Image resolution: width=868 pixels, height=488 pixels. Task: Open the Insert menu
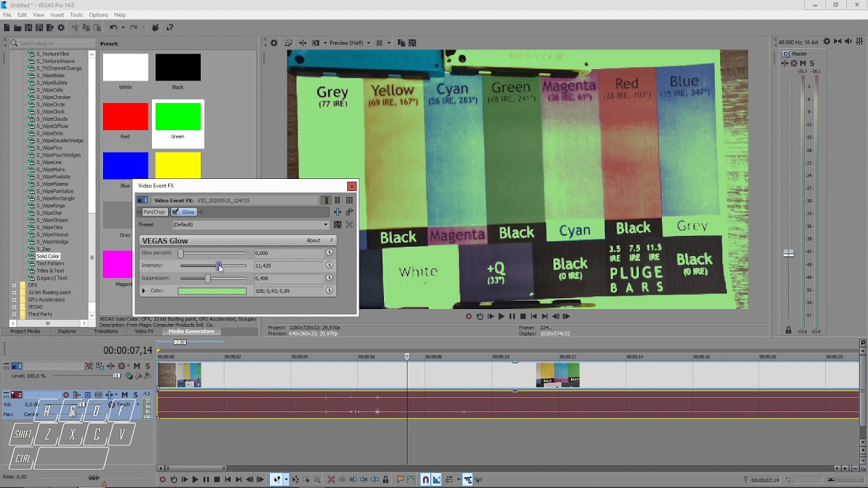pos(57,15)
